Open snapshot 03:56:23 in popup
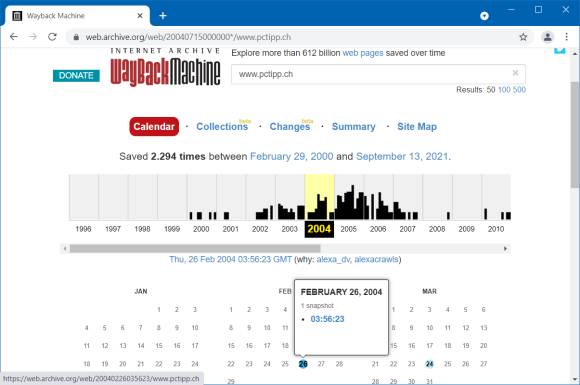 coord(327,319)
